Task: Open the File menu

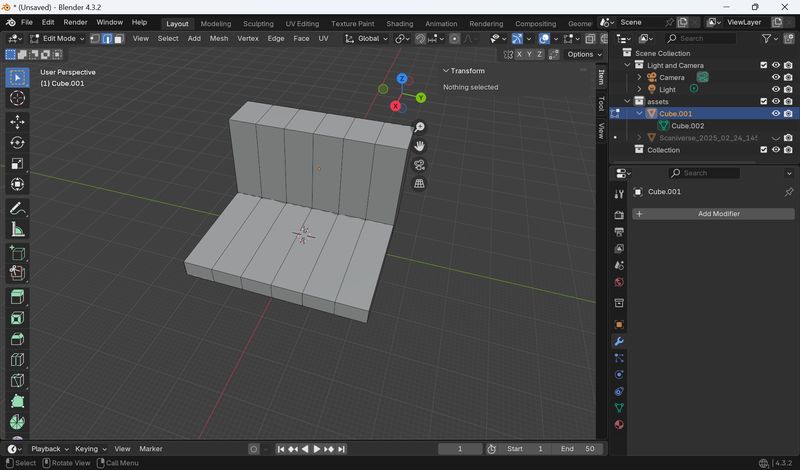Action: (x=27, y=22)
